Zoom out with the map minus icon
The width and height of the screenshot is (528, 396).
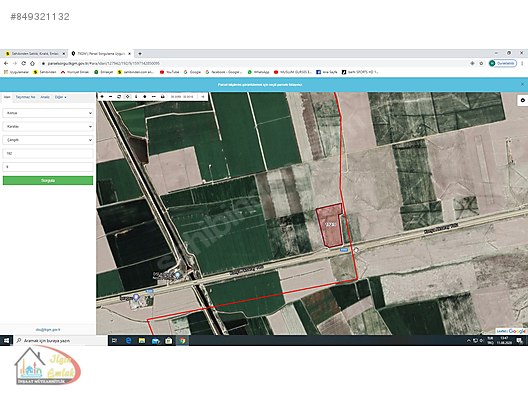tap(110, 96)
